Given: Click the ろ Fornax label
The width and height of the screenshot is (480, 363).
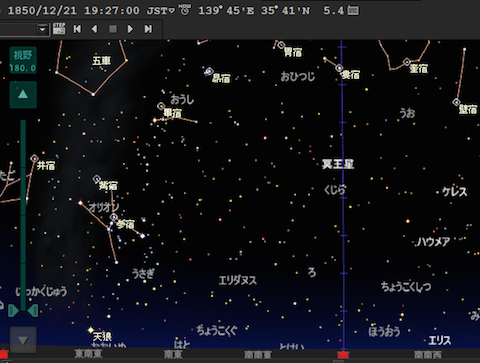Looking at the screenshot, I should (x=312, y=272).
